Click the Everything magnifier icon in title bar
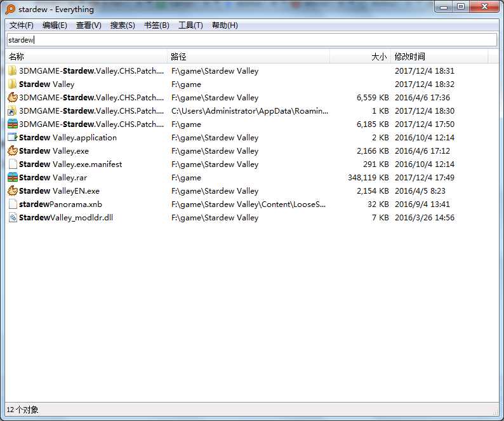 10,10
